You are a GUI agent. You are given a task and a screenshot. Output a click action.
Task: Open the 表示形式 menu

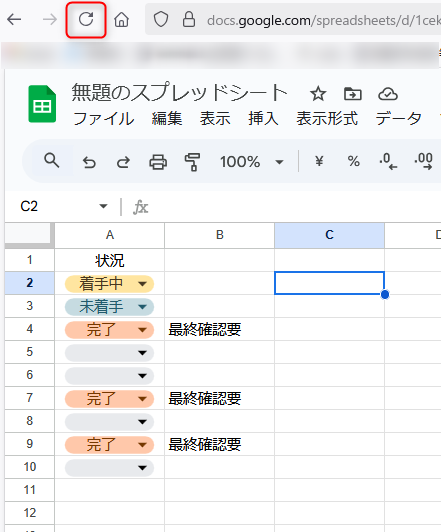point(327,119)
